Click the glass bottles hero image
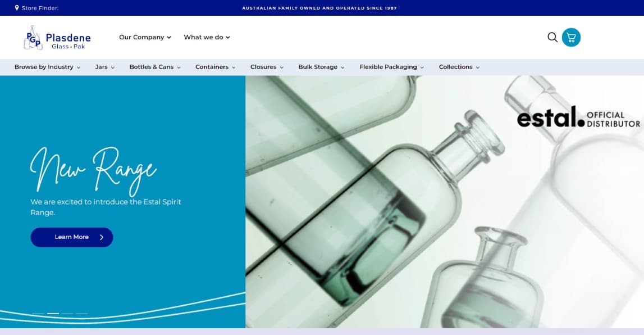Image resolution: width=644 pixels, height=335 pixels. point(393,225)
